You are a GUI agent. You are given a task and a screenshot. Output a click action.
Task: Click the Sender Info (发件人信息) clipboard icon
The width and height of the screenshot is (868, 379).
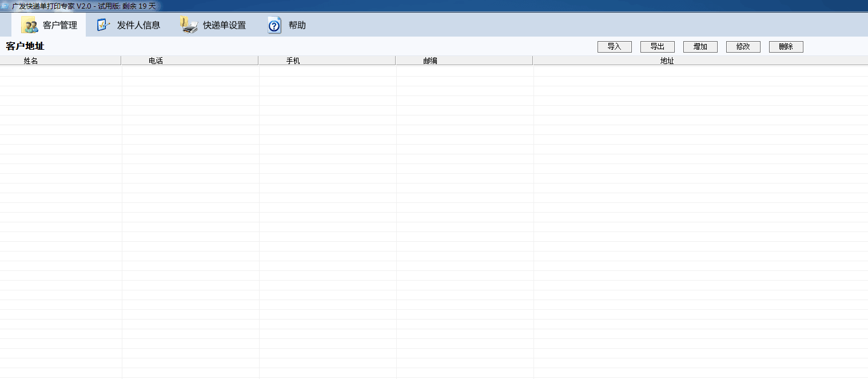coord(103,25)
